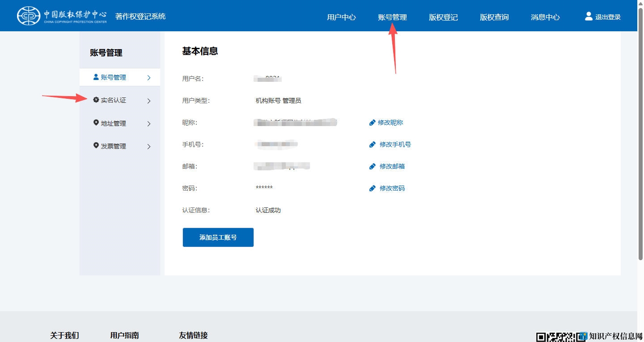The image size is (644, 342).
Task: Click the 退出登录 logout link
Action: (x=608, y=17)
